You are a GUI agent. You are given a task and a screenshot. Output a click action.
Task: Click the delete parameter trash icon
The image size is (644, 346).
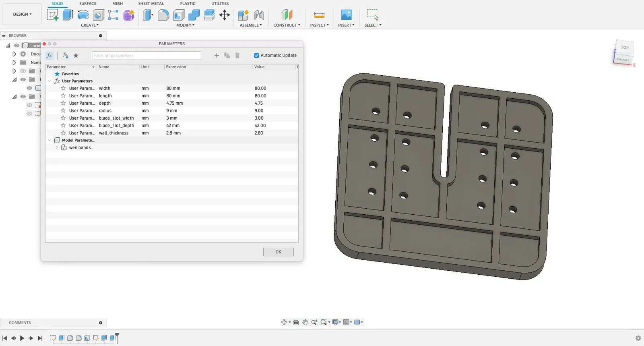pos(237,56)
